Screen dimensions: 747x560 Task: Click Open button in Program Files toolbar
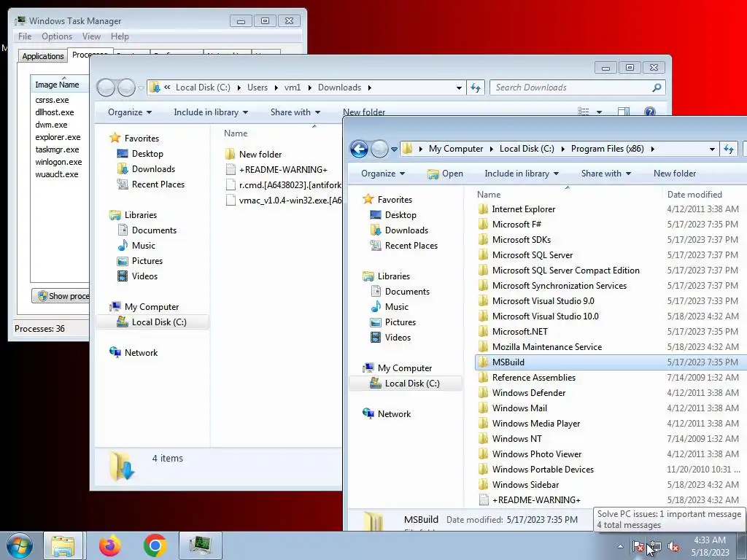click(x=446, y=174)
